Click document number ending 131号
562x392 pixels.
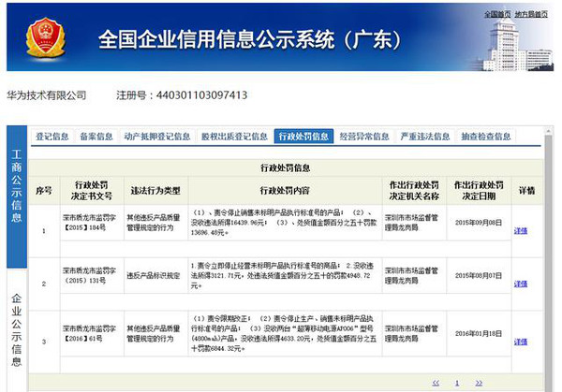[x=89, y=275]
